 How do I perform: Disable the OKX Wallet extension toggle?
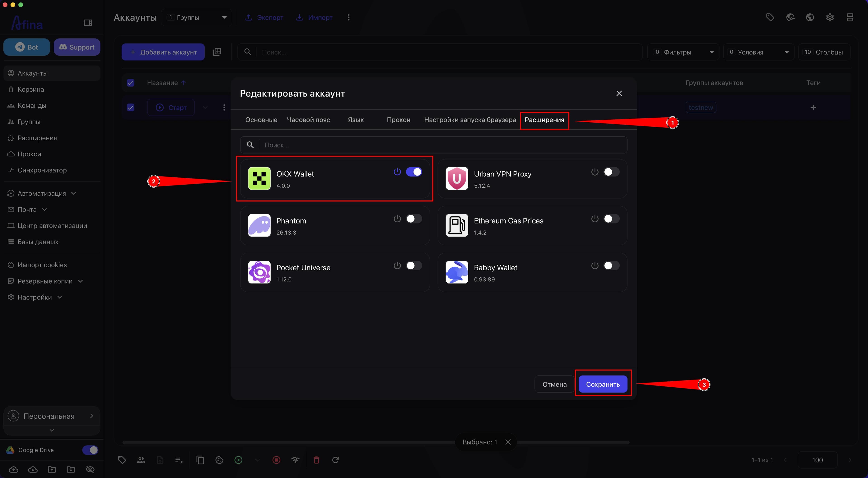point(414,172)
